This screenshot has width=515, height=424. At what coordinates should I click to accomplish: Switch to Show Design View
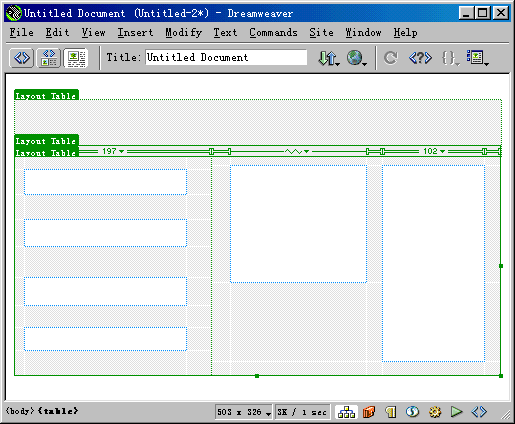click(76, 58)
